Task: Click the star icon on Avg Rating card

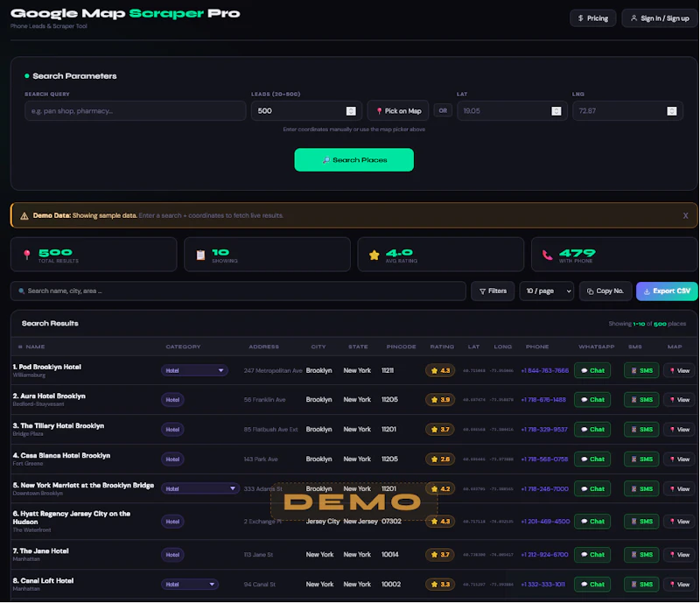Action: (x=374, y=255)
